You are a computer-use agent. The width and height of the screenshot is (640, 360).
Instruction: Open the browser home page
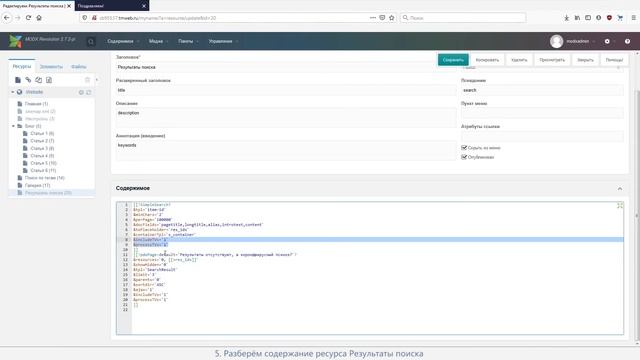(x=39, y=18)
